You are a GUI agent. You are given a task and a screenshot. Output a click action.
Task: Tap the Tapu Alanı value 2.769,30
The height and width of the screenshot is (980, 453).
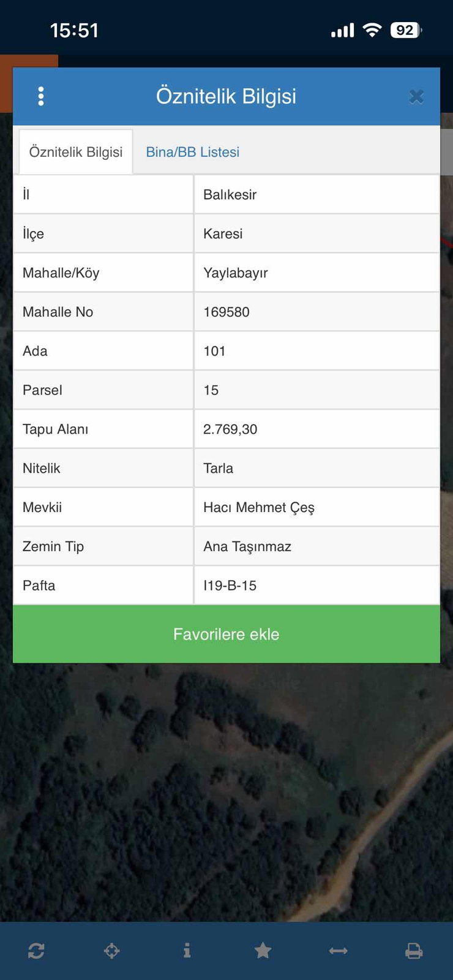click(230, 429)
